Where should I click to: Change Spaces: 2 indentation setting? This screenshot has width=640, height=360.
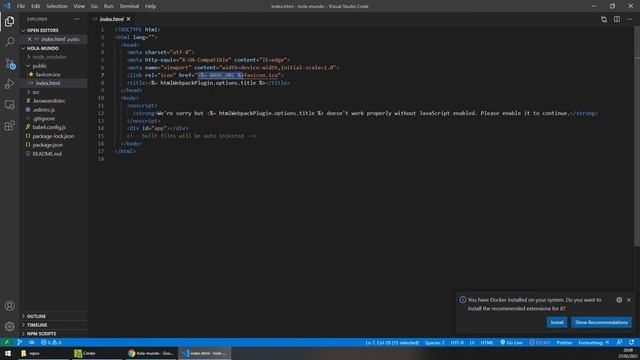(435, 342)
